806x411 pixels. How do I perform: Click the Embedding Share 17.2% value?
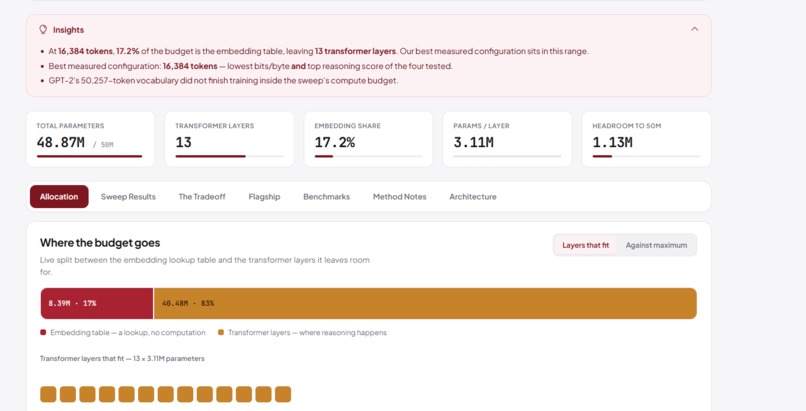tap(335, 142)
